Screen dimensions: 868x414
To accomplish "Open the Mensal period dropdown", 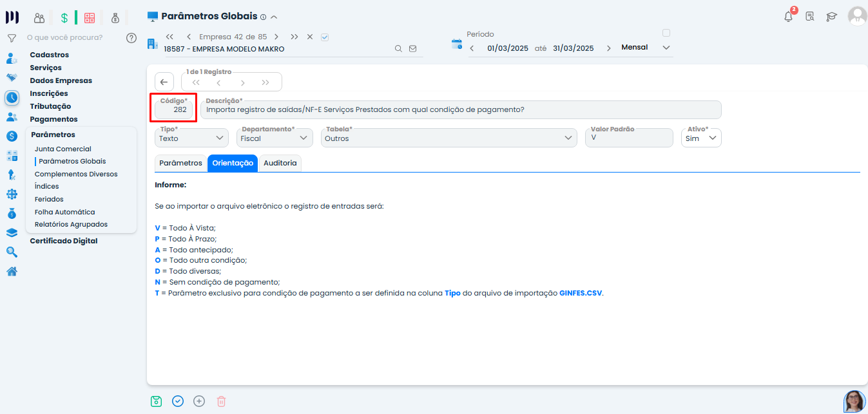I will click(x=646, y=48).
